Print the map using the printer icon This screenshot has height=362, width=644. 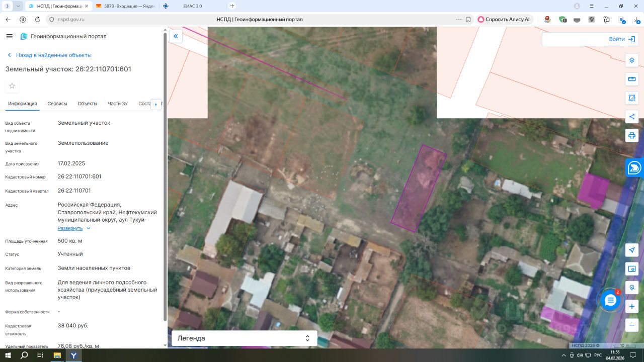(x=632, y=135)
